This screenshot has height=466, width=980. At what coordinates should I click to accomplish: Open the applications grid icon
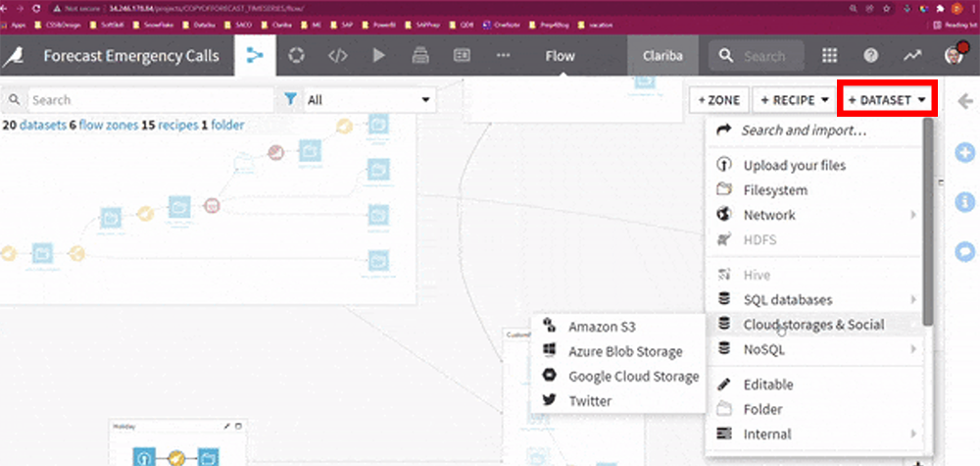(x=829, y=56)
